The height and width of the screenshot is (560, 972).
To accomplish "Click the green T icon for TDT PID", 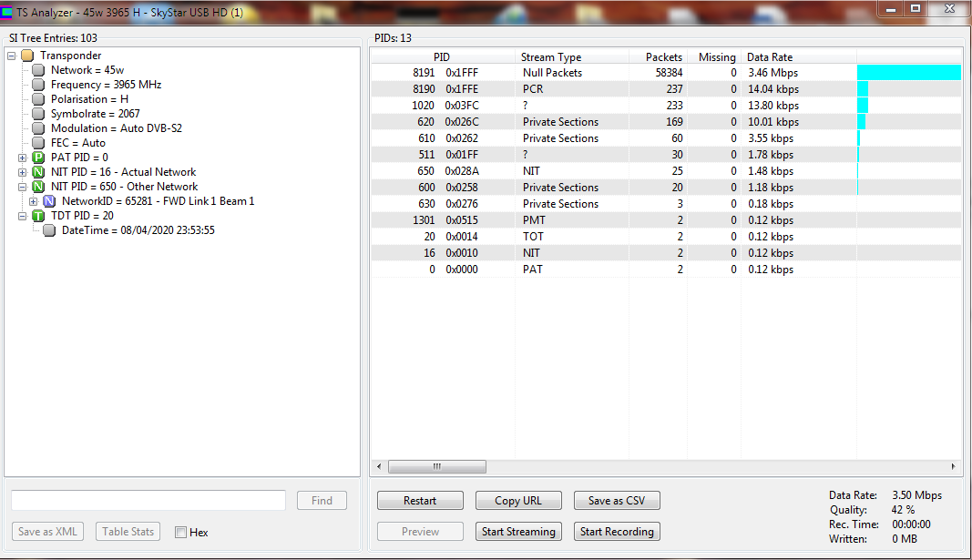I will point(38,216).
